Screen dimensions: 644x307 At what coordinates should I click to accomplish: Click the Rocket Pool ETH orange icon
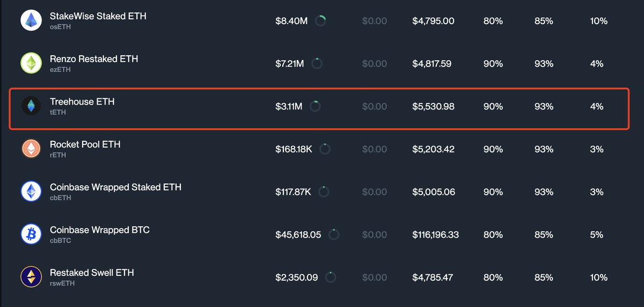point(31,149)
